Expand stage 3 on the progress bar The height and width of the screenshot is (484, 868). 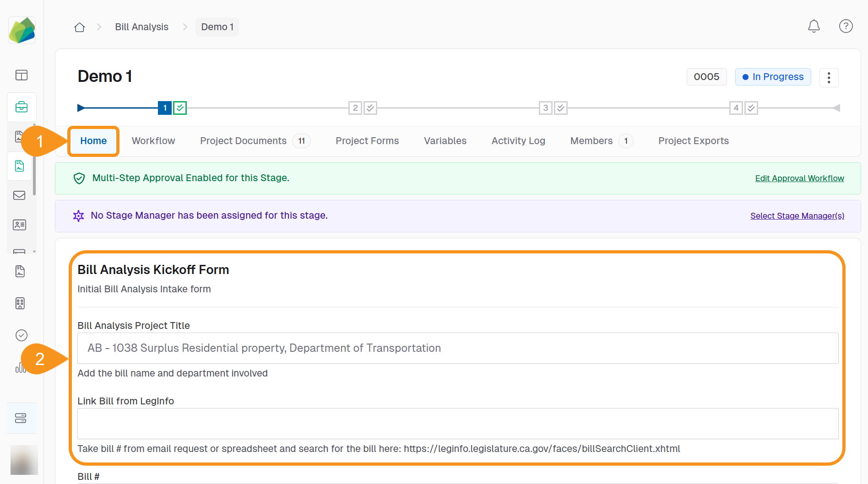545,108
